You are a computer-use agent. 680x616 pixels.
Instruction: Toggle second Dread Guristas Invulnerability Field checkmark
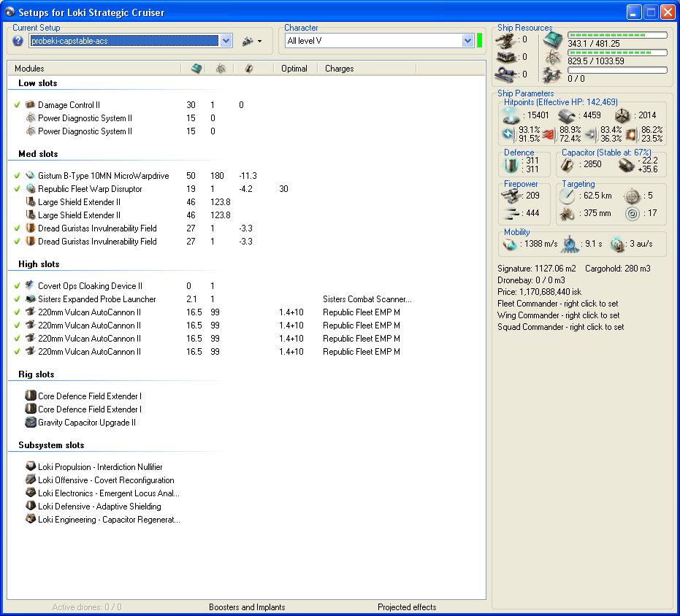click(17, 241)
